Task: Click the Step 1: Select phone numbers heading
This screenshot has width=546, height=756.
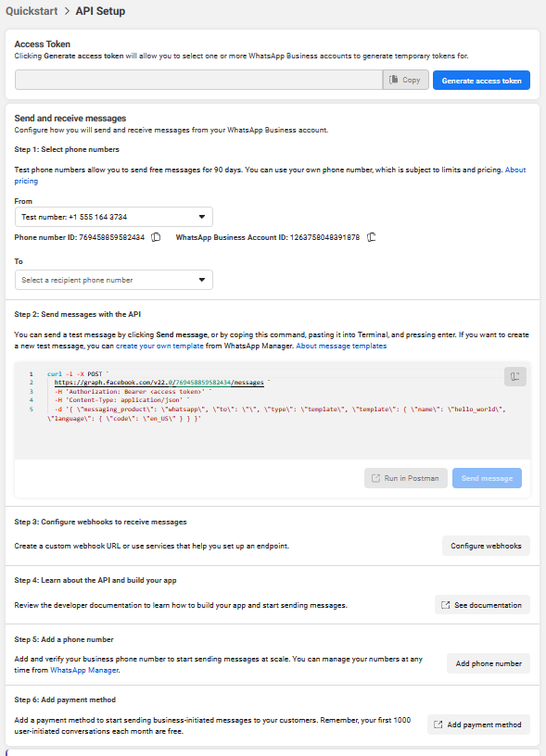Action: (67, 149)
